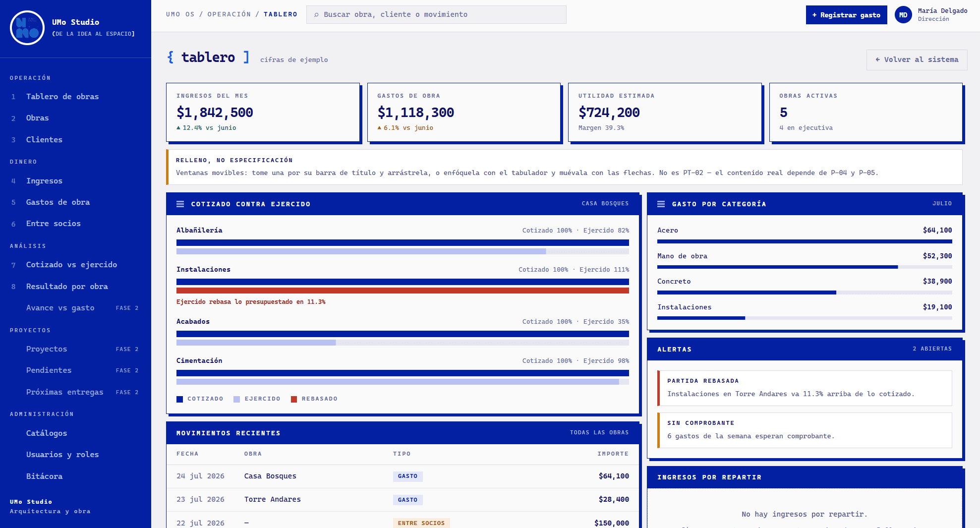Click GASTO tag in Casa Bosques row

pyautogui.click(x=407, y=476)
